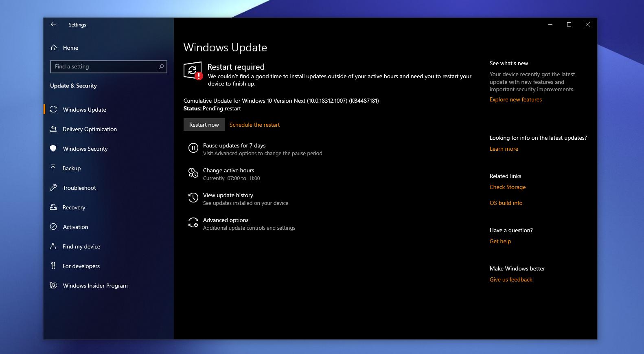Click the Backup upload arrow icon
Viewport: 644px width, 354px height.
53,168
